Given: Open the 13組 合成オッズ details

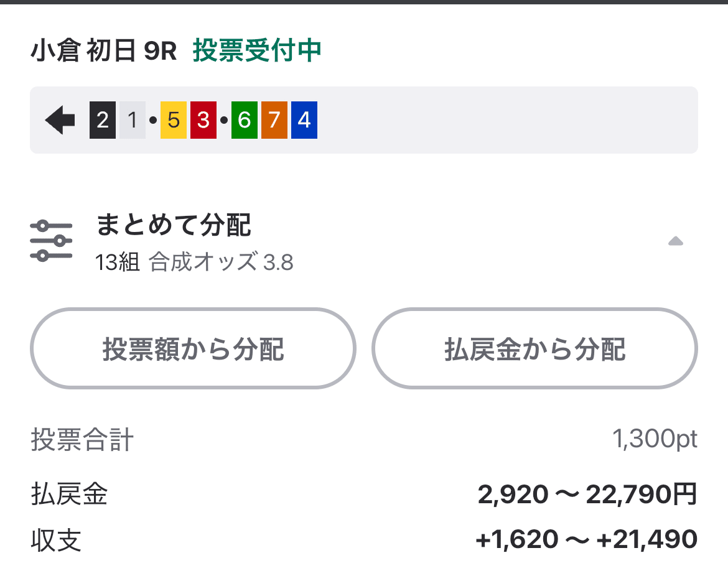Looking at the screenshot, I should pyautogui.click(x=195, y=262).
